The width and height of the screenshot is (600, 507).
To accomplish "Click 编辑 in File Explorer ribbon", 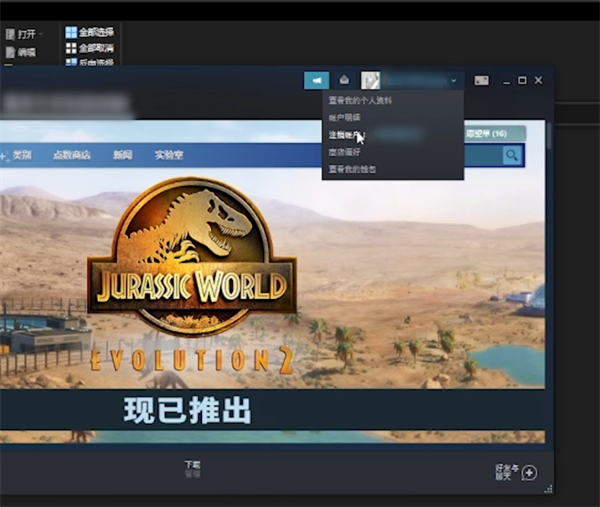I will [27, 52].
